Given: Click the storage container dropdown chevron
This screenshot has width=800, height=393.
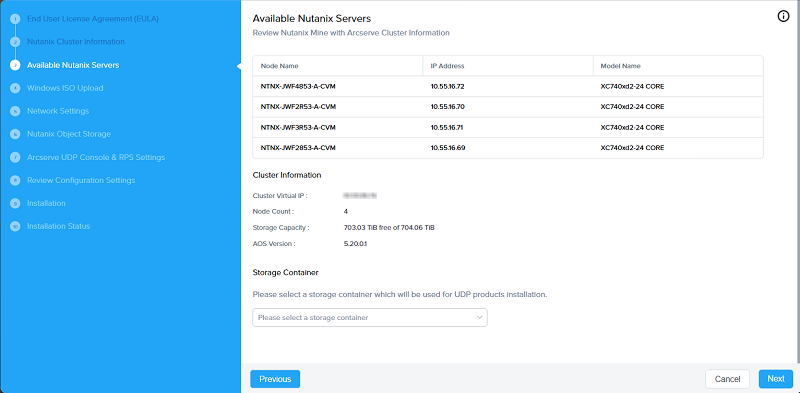Looking at the screenshot, I should point(479,317).
